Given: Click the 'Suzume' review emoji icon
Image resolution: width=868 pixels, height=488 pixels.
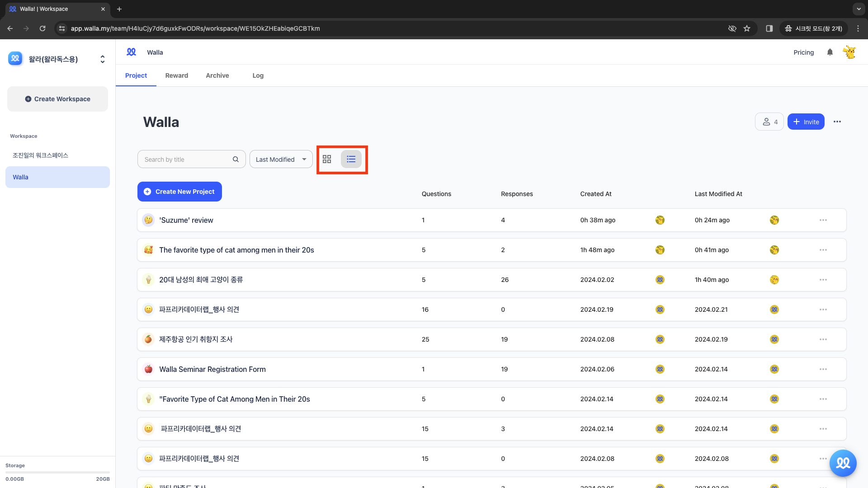Looking at the screenshot, I should point(148,220).
